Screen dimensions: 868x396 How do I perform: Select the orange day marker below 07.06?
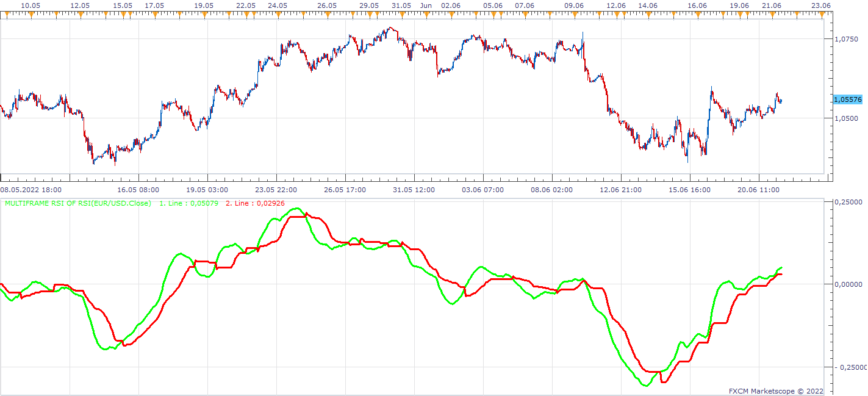[x=525, y=13]
